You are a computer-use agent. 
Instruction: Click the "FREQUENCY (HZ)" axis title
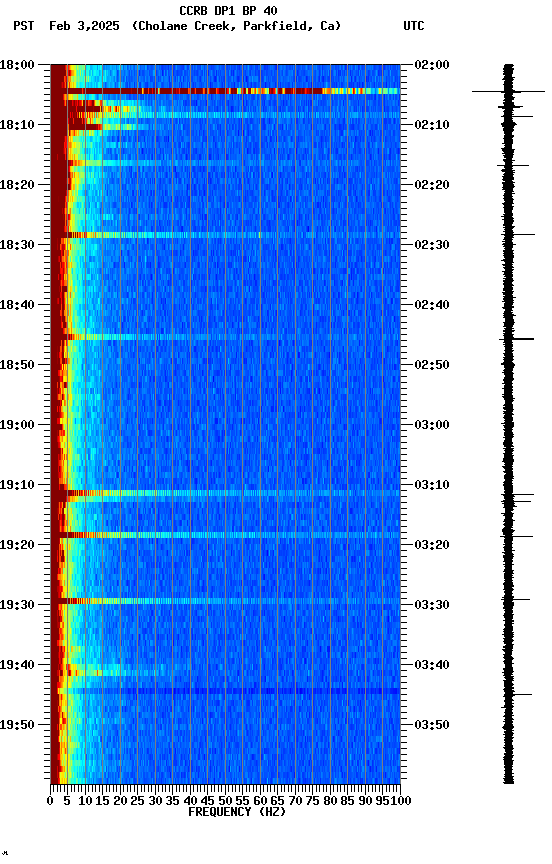coord(237,813)
